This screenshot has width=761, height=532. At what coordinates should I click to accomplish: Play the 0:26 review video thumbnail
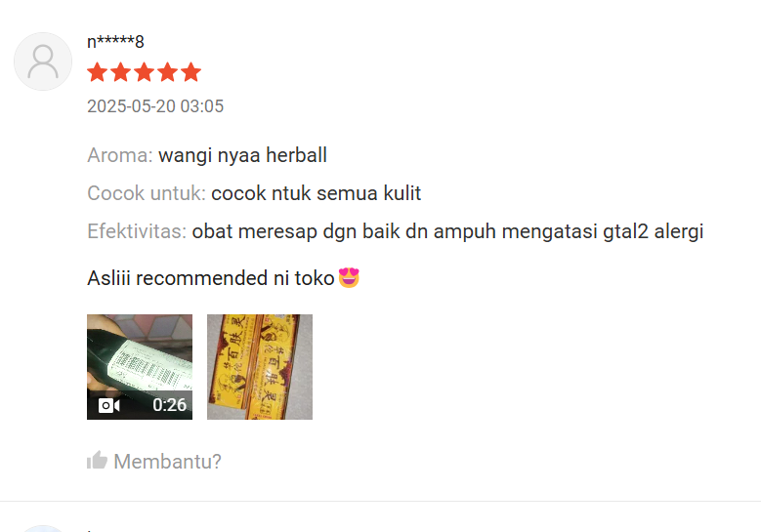(140, 367)
